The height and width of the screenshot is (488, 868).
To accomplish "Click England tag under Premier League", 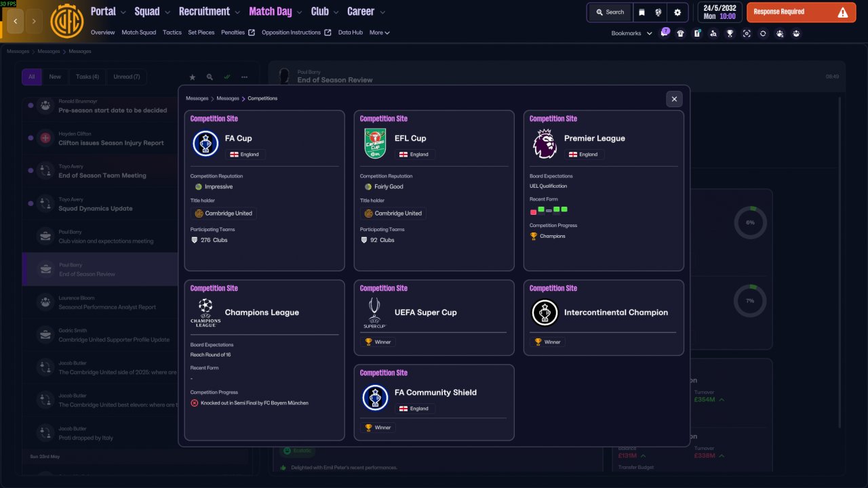I will [x=585, y=155].
